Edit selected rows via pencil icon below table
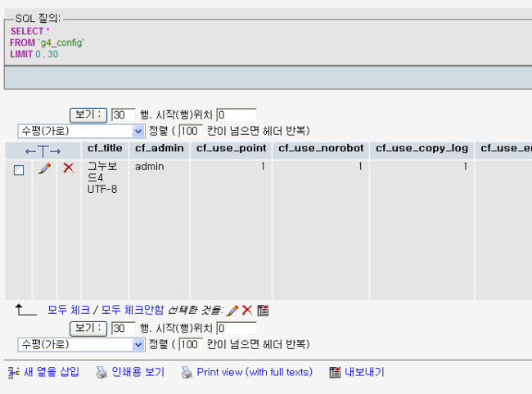The image size is (532, 394). [x=232, y=311]
